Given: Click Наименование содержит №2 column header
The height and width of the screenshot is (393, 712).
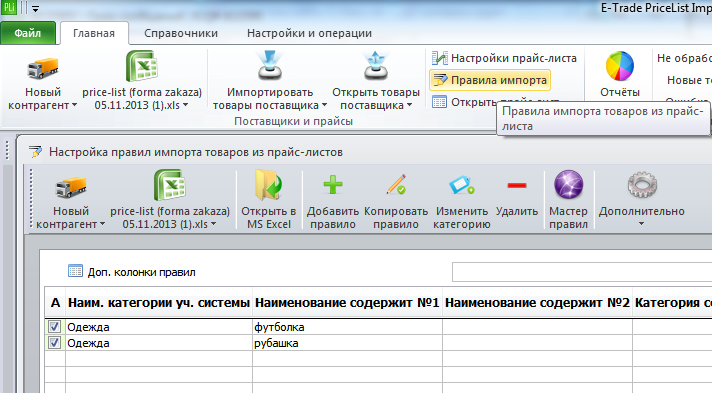Looking at the screenshot, I should (537, 303).
